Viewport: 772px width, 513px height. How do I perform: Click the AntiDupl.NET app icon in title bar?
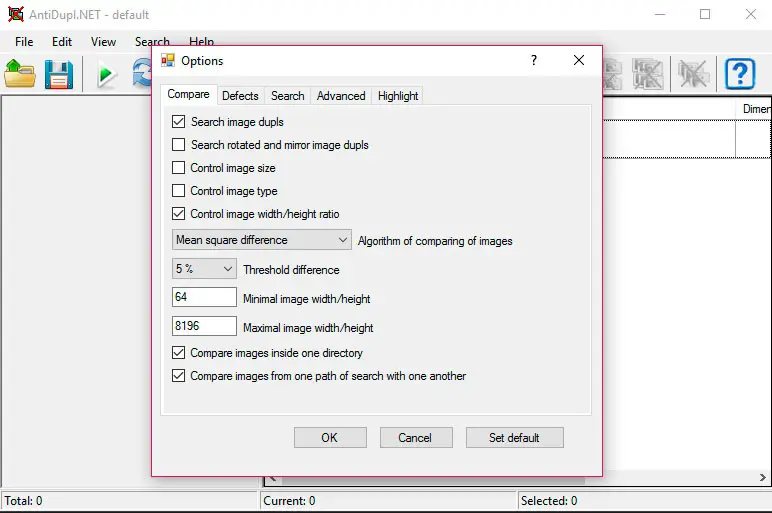(x=15, y=14)
